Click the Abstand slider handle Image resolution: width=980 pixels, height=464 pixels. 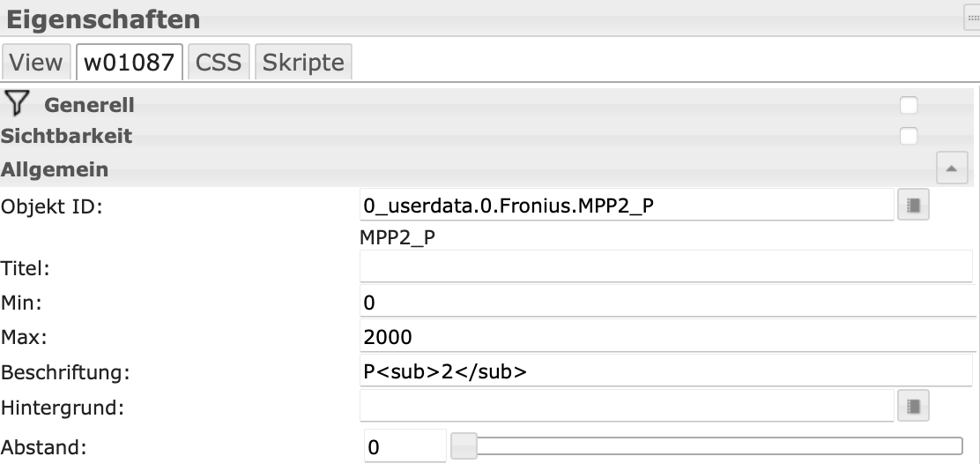pyautogui.click(x=464, y=446)
